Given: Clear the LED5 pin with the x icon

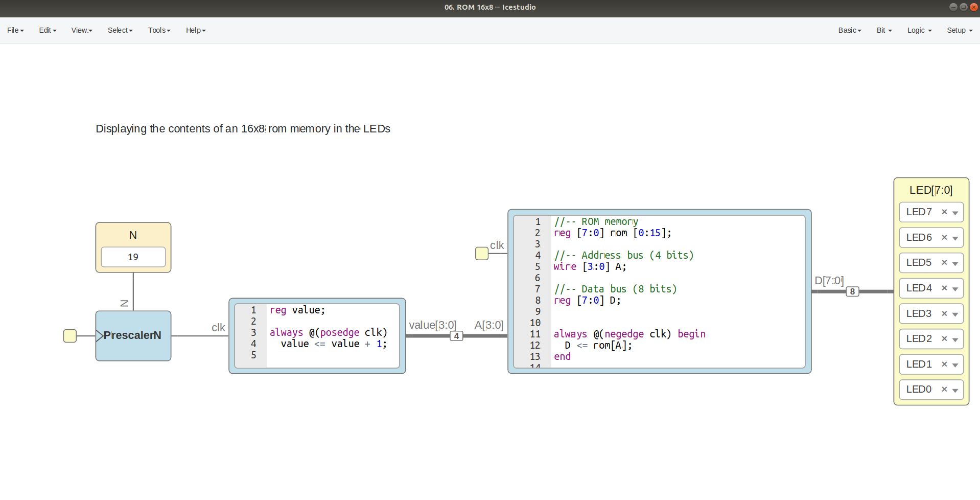Looking at the screenshot, I should pyautogui.click(x=944, y=263).
